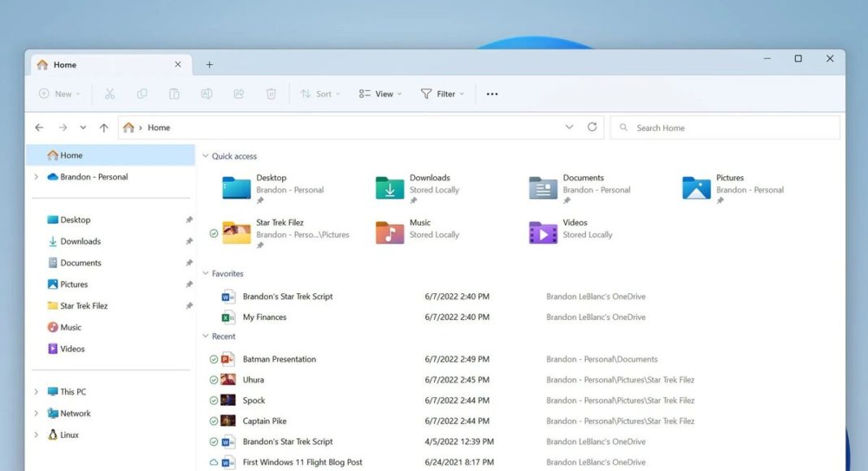Screen dimensions: 868x471
Task: Click the Copy icon in toolbar
Action: pyautogui.click(x=142, y=94)
